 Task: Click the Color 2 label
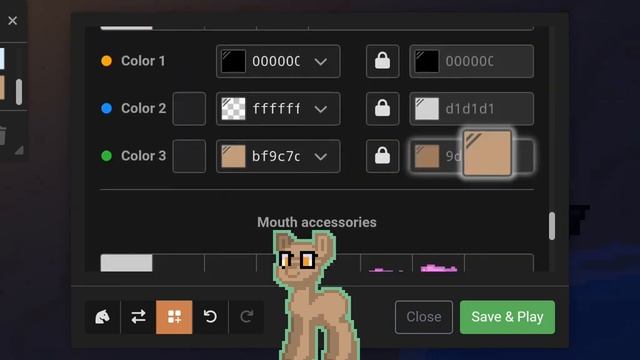point(144,109)
